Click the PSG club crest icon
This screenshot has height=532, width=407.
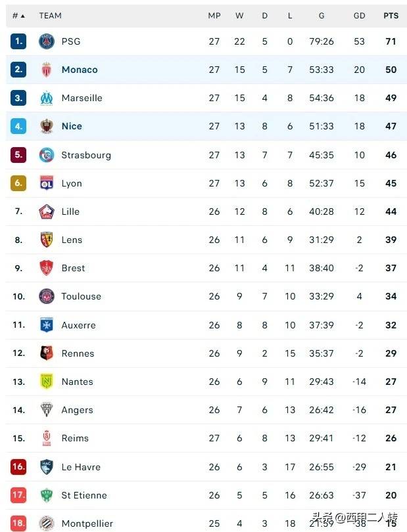click(x=46, y=41)
